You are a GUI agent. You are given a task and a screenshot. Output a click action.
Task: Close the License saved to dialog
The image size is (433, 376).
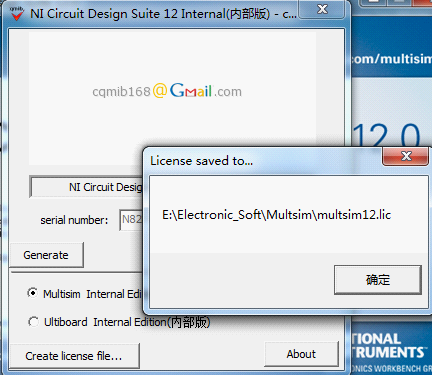point(406,156)
